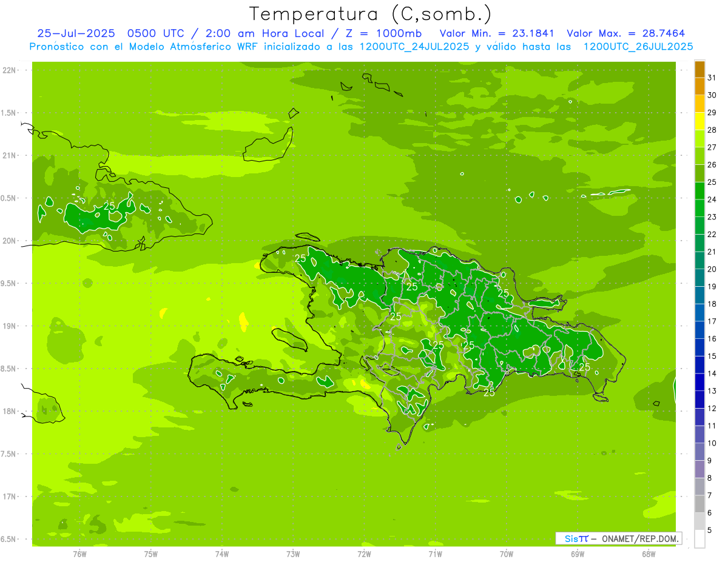Image resolution: width=728 pixels, height=562 pixels.
Task: Click the legend value "5"
Action: [x=710, y=530]
